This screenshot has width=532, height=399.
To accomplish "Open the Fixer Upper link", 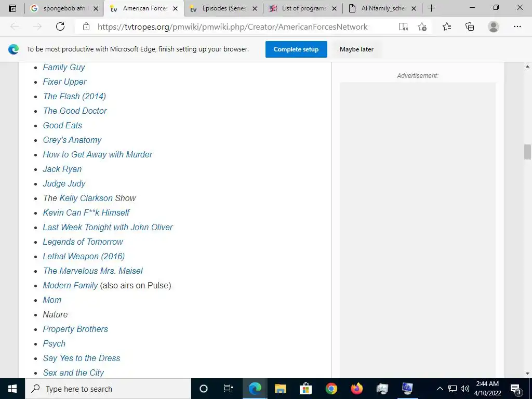I will (x=64, y=82).
